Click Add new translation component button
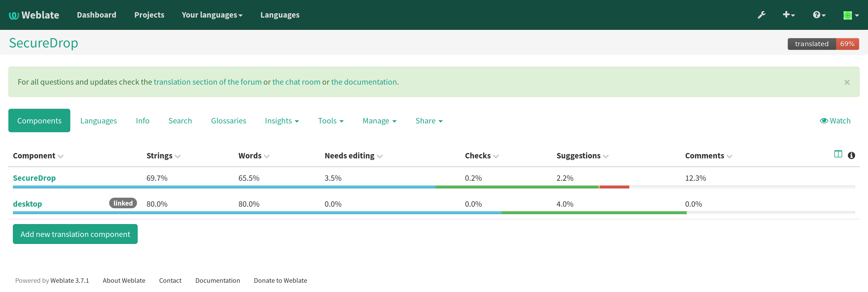 pyautogui.click(x=75, y=234)
